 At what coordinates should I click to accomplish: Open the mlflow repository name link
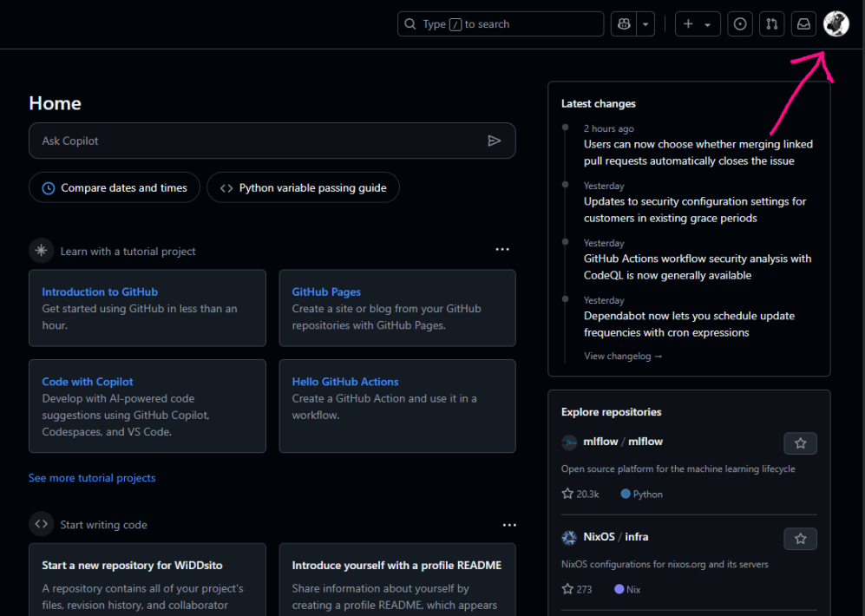645,442
